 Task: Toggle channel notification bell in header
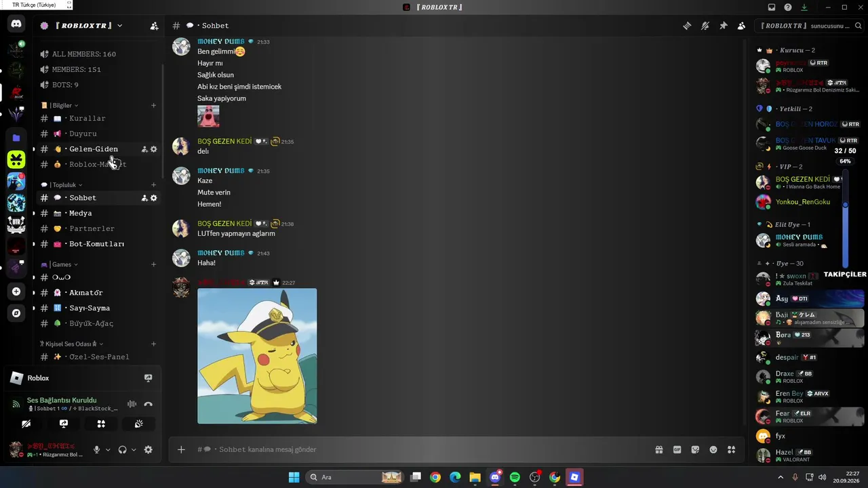[705, 26]
